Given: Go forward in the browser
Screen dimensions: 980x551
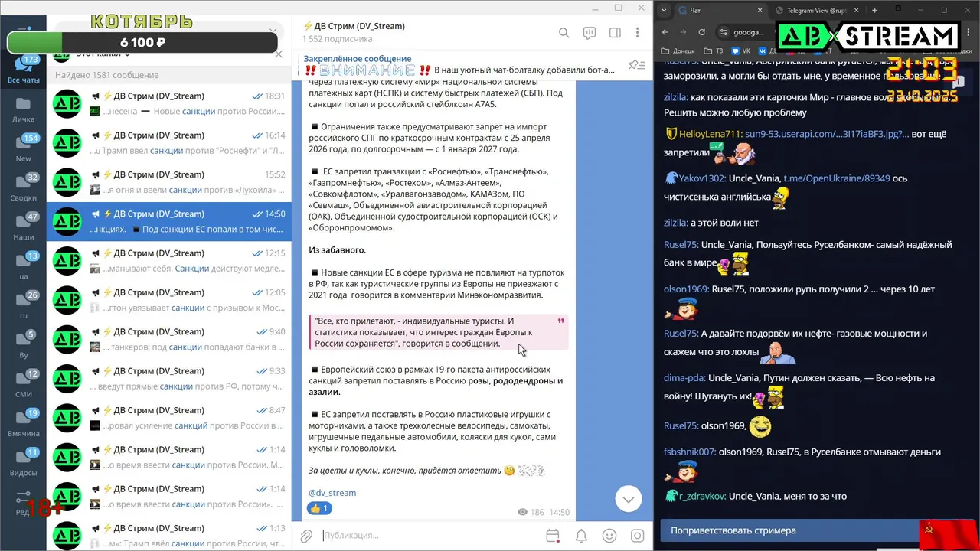Looking at the screenshot, I should [x=683, y=32].
